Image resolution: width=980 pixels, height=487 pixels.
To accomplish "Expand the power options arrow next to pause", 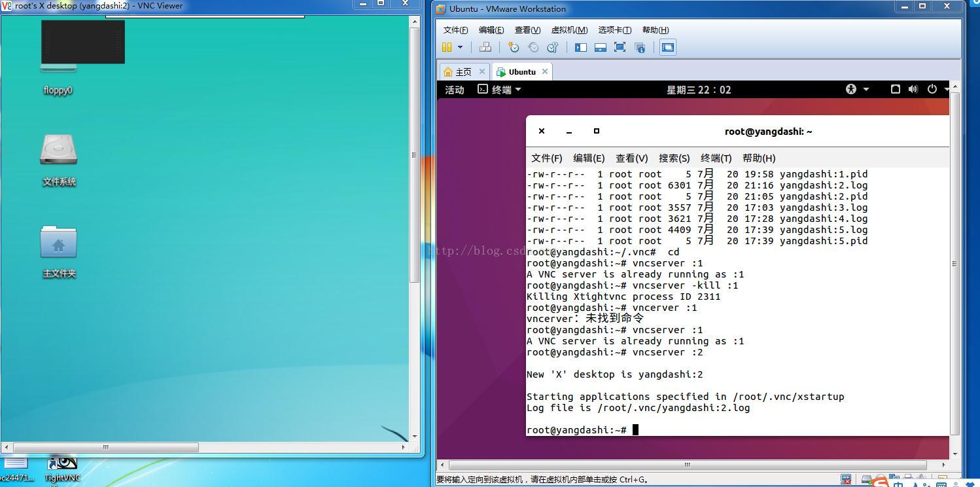I will (x=460, y=47).
